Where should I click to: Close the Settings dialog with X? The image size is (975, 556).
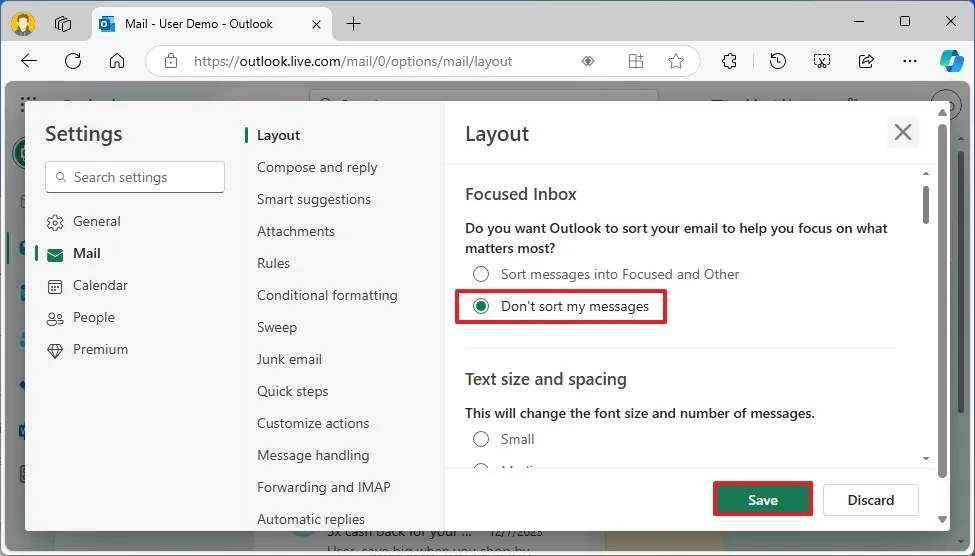[x=903, y=132]
